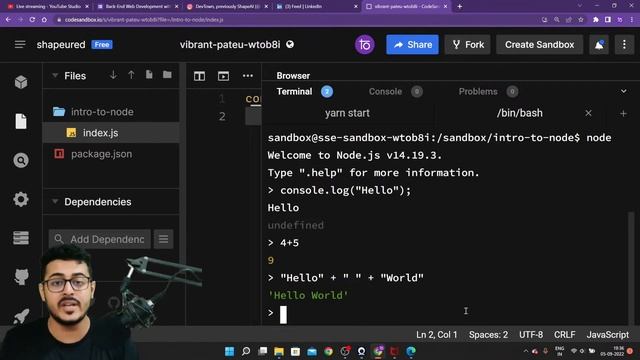This screenshot has height=360, width=640.
Task: Create a new folder using Files header icon
Action: 167,75
